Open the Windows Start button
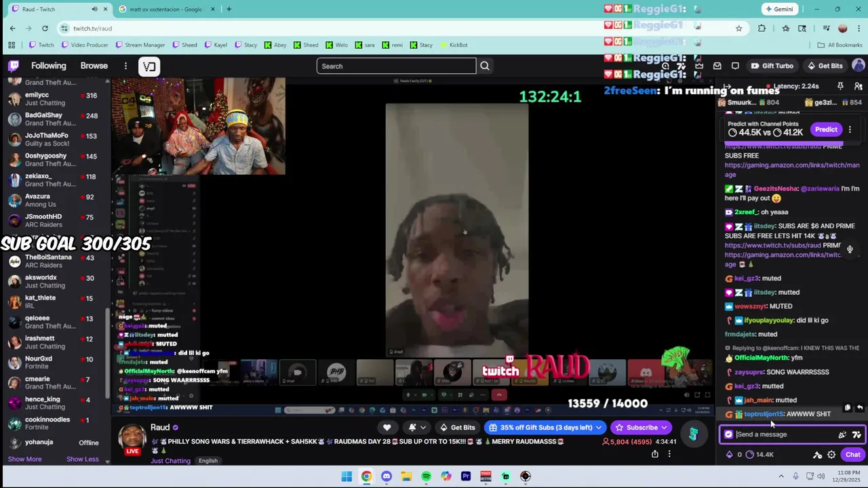The height and width of the screenshot is (488, 868). pos(347,476)
